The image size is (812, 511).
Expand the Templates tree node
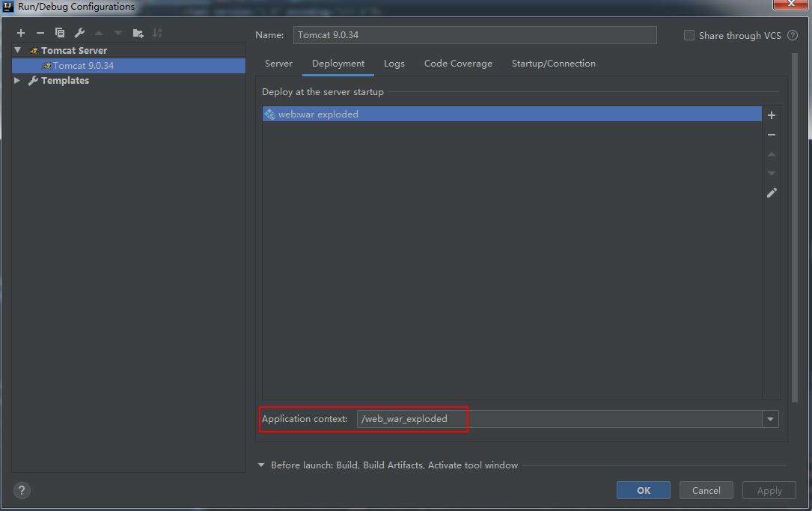tap(17, 80)
